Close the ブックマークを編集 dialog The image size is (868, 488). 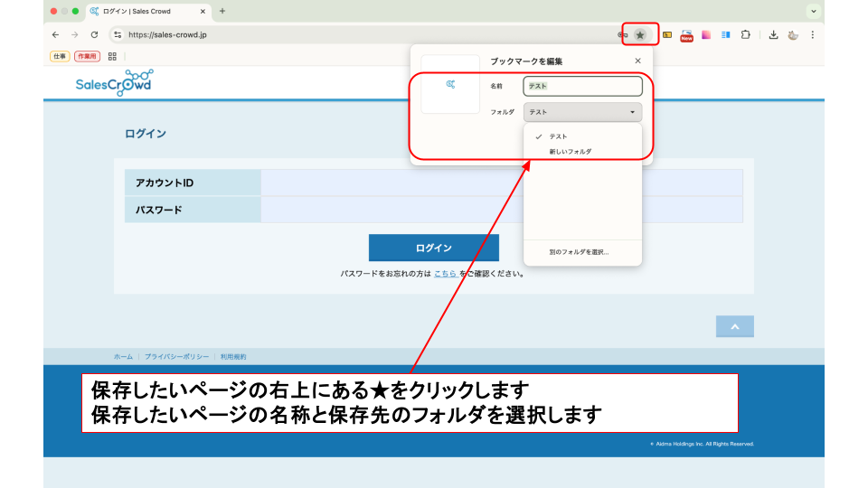tap(637, 61)
